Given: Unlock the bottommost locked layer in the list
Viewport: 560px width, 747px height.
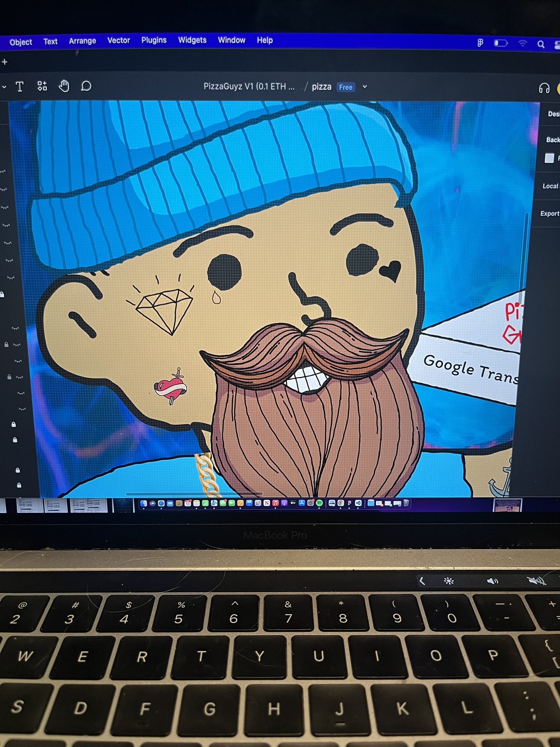Looking at the screenshot, I should (19, 485).
